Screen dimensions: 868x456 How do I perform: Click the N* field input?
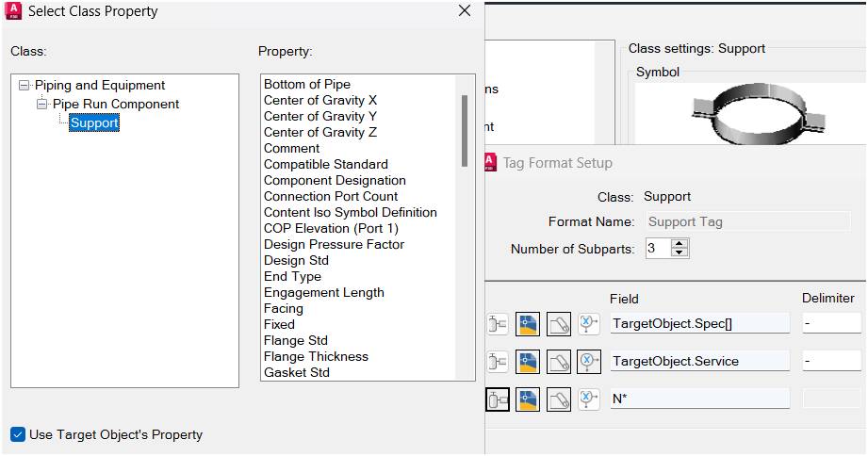699,399
